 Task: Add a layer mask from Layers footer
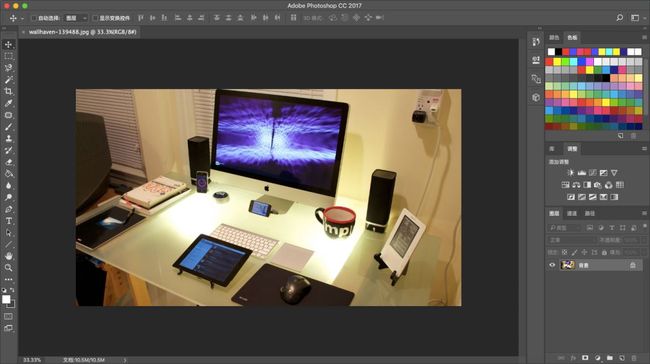point(585,357)
